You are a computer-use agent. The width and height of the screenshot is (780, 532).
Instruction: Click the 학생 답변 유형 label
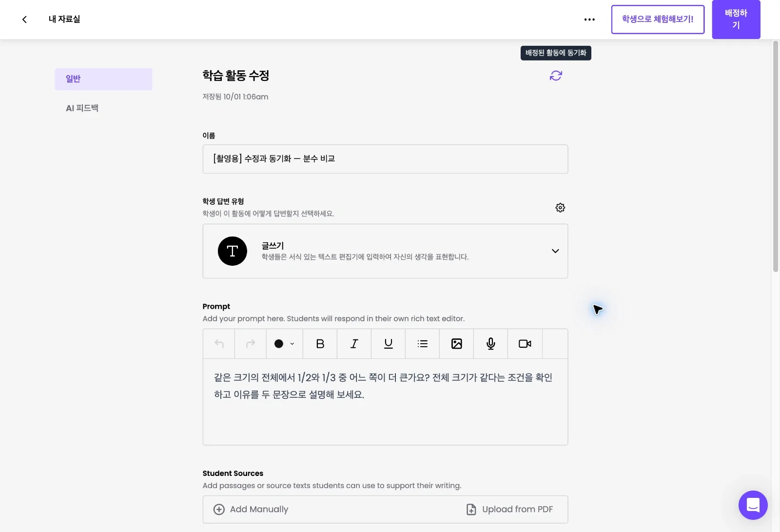click(x=223, y=201)
